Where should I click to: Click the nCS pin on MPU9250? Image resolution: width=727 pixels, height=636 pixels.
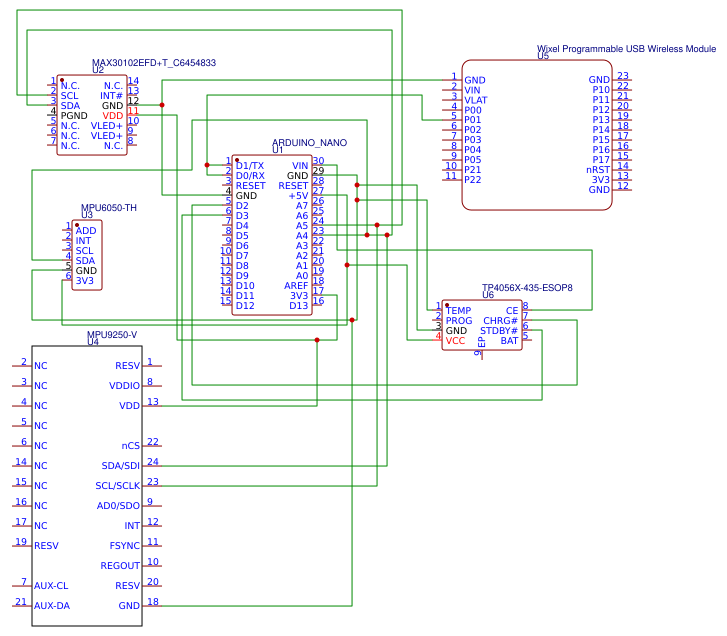click(131, 445)
